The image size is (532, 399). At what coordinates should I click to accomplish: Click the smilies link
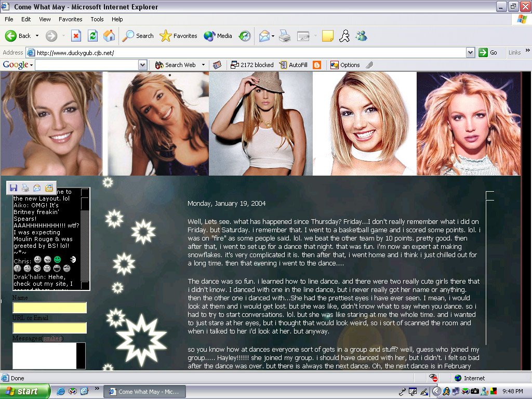pos(52,338)
